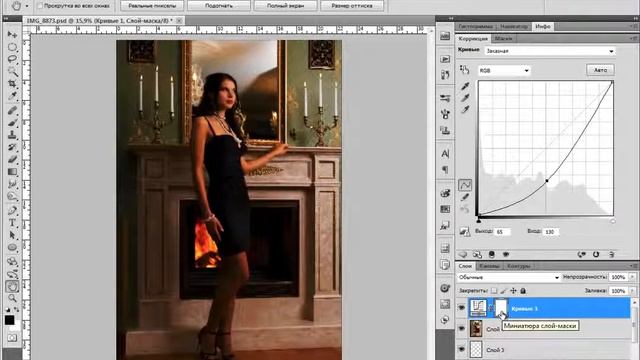Click the Print Size button
Image resolution: width=640 pixels, height=360 pixels.
point(352,6)
